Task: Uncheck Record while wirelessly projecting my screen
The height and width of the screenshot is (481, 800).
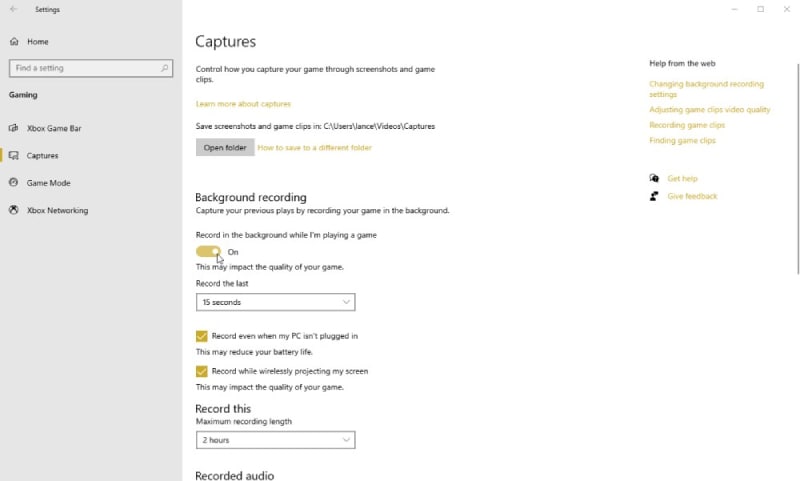Action: coord(202,371)
